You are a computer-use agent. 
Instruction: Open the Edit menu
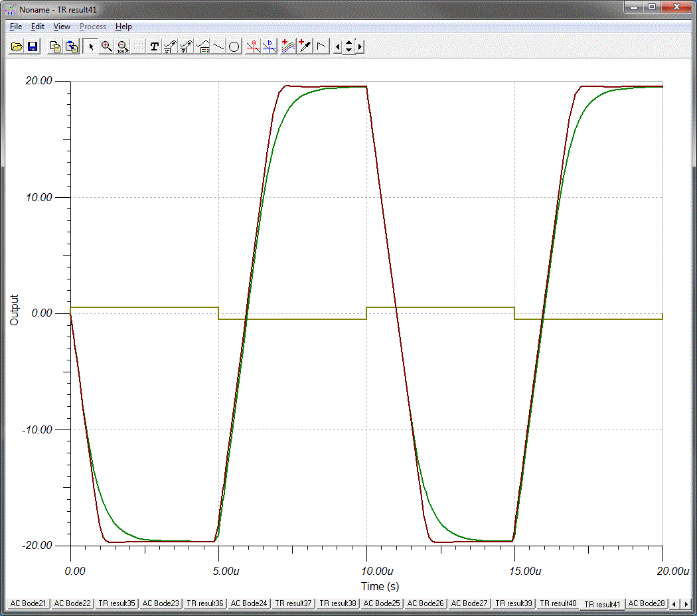point(38,27)
